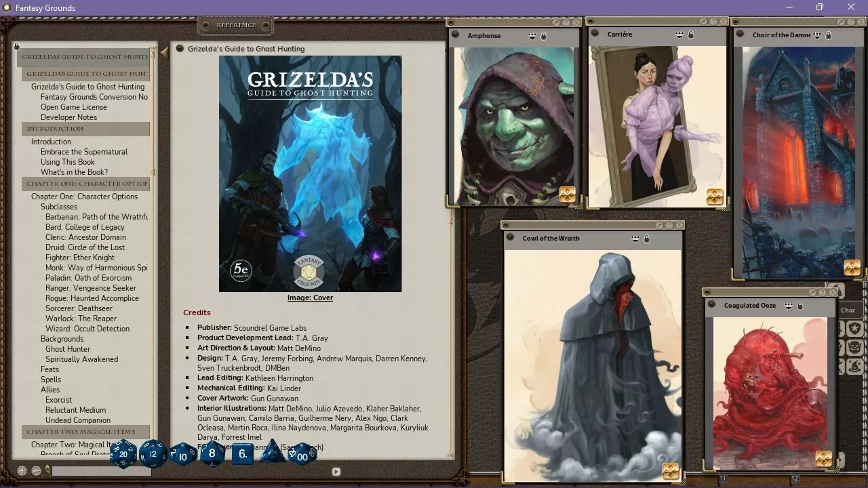Open Paladin: Oath of Exorcism entry
This screenshot has height=488, width=868.
(88, 278)
